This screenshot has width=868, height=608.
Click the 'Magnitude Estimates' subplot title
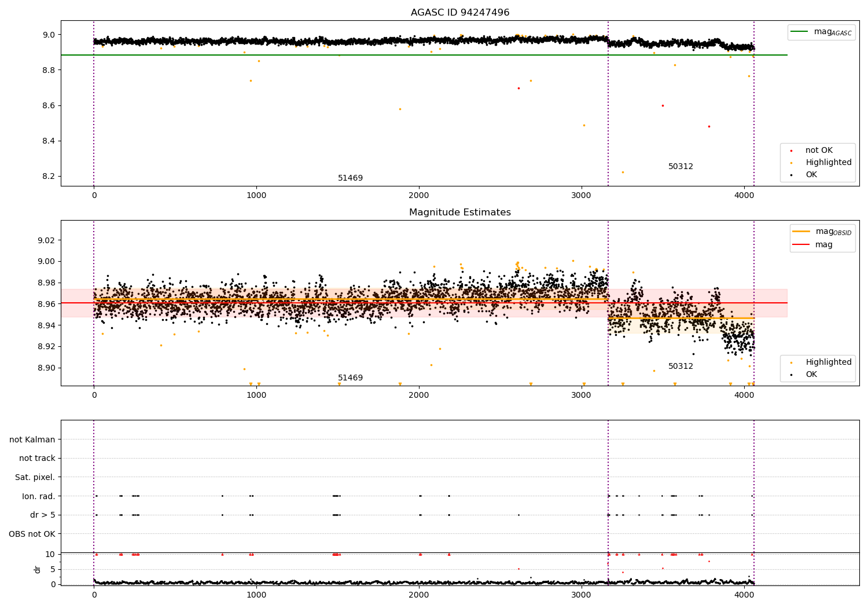point(460,213)
